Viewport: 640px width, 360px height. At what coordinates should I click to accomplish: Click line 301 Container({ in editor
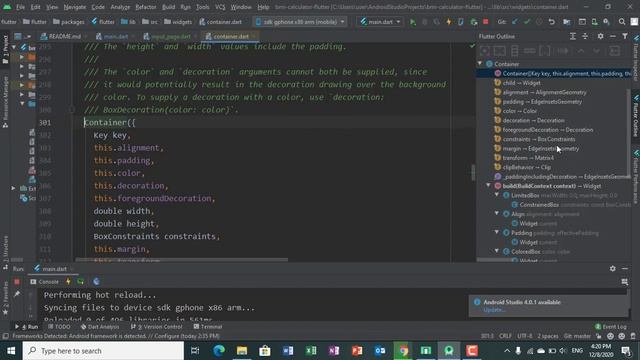point(110,122)
